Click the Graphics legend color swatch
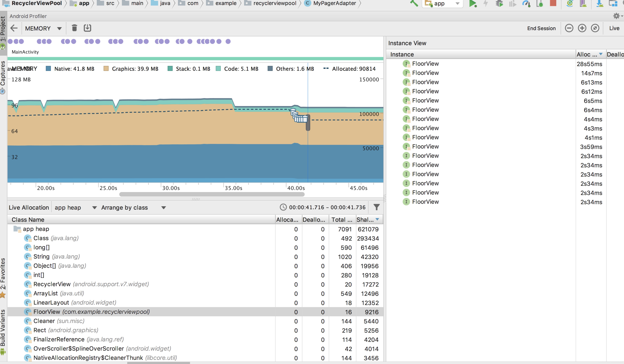The height and width of the screenshot is (364, 624). click(x=106, y=69)
